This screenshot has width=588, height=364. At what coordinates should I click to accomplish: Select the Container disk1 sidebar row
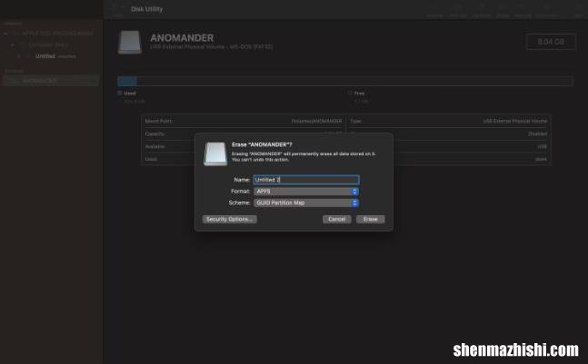pyautogui.click(x=48, y=45)
